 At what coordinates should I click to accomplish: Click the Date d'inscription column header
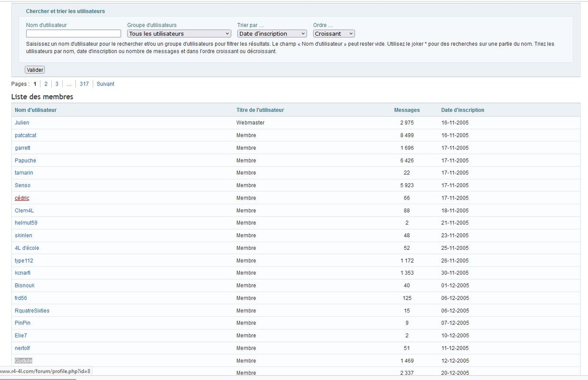(463, 110)
